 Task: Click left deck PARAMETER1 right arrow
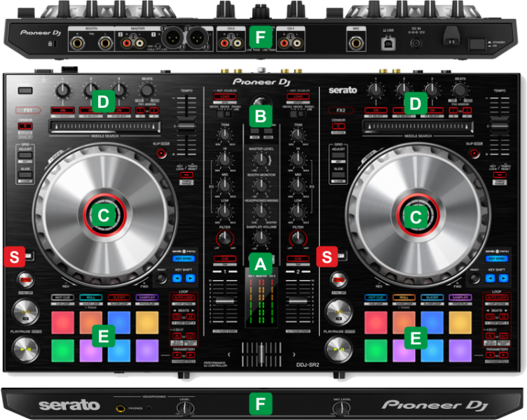pos(191,355)
